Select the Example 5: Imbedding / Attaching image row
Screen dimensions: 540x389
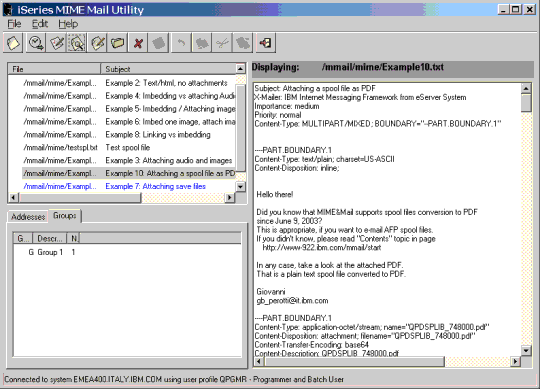click(x=128, y=109)
